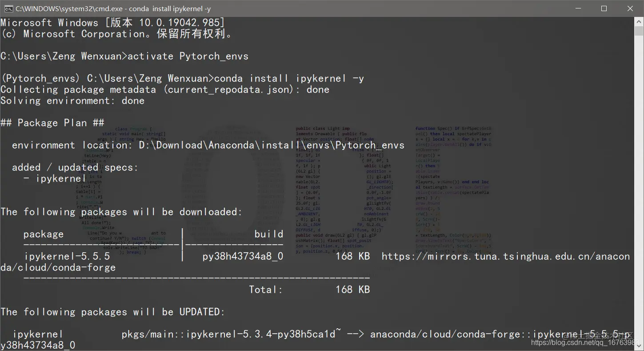Viewport: 644px width, 351px height.
Task: Click the 'y38h43734a8_0' wrapped last line
Action: pyautogui.click(x=38, y=345)
